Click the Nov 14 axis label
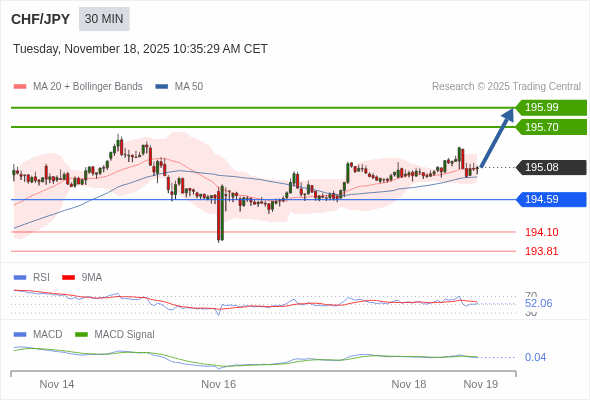590x400 pixels. click(57, 384)
